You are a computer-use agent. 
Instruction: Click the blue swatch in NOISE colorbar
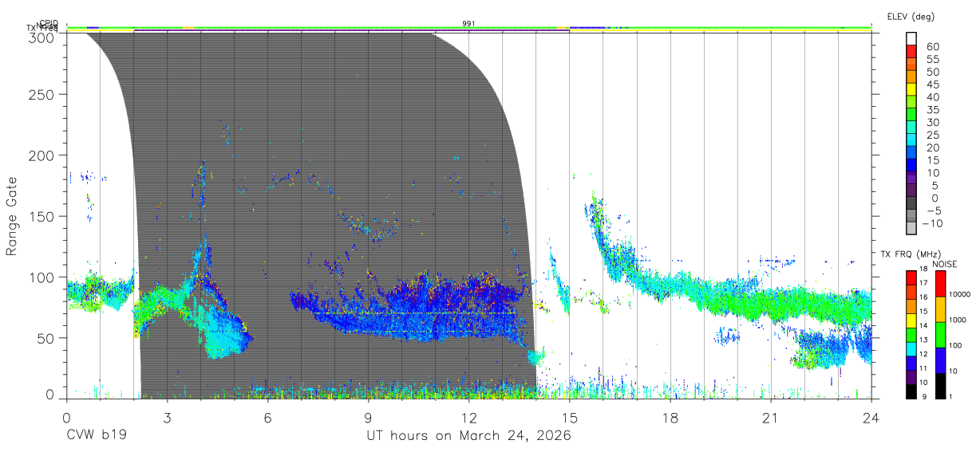click(x=940, y=360)
